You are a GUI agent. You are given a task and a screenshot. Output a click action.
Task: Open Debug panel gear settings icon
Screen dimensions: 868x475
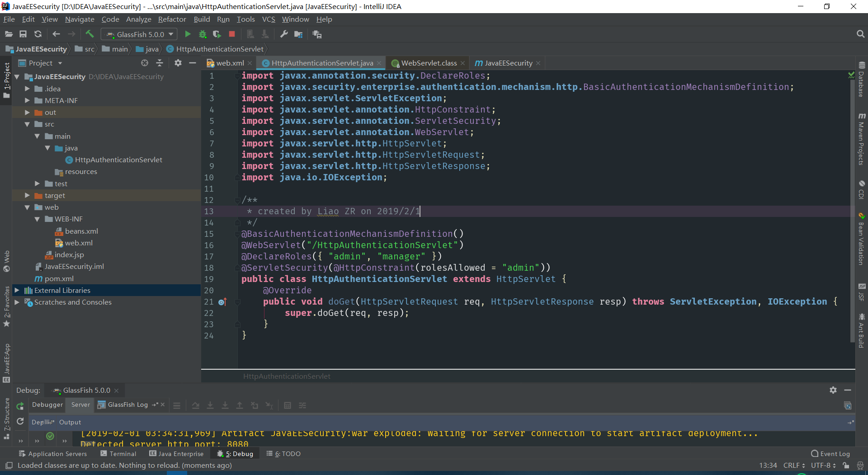click(833, 390)
